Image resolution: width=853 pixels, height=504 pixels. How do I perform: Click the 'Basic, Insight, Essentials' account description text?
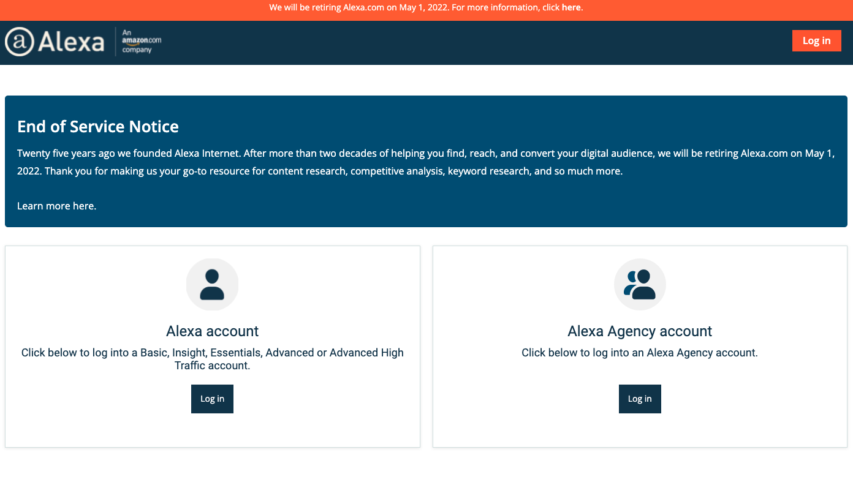coord(212,359)
